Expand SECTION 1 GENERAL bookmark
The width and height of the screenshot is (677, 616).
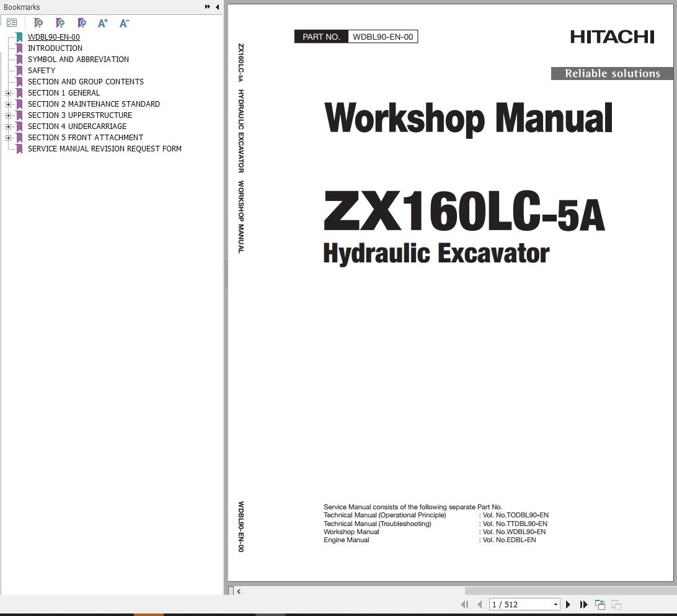click(x=8, y=93)
